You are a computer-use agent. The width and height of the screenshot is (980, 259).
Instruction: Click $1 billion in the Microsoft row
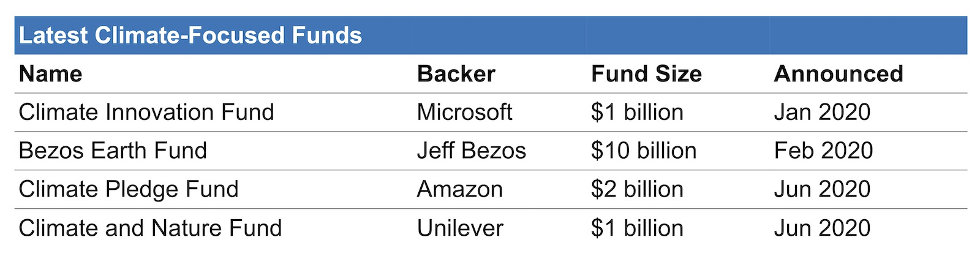[637, 112]
